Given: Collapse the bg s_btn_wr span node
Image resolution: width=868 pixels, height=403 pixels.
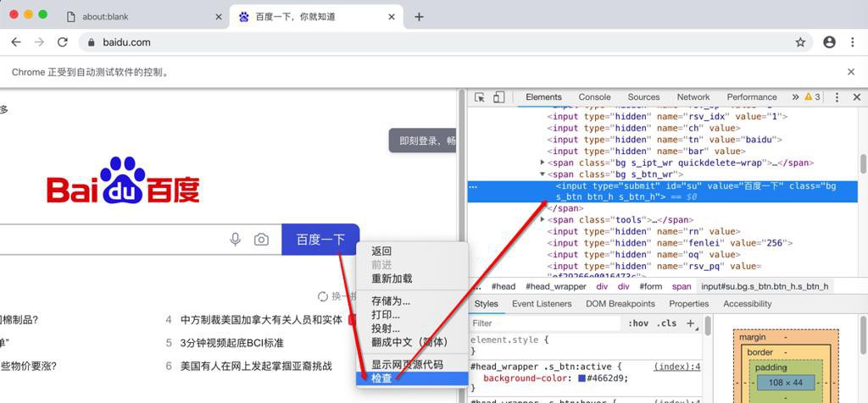Looking at the screenshot, I should 542,174.
